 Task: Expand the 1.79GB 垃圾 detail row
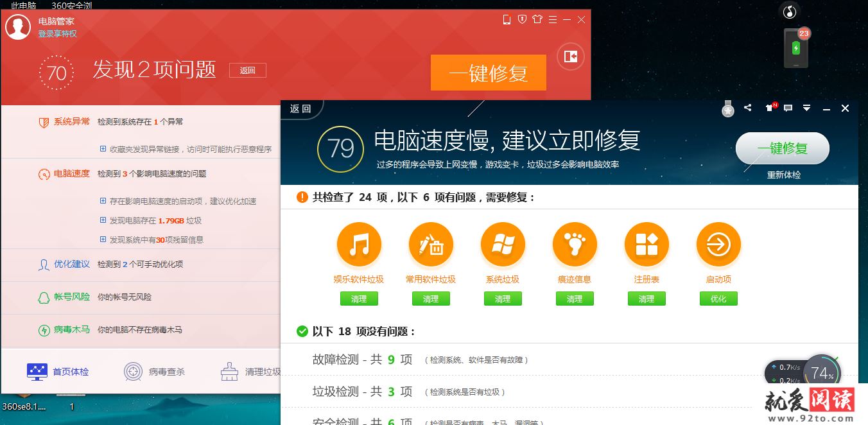[x=103, y=220]
